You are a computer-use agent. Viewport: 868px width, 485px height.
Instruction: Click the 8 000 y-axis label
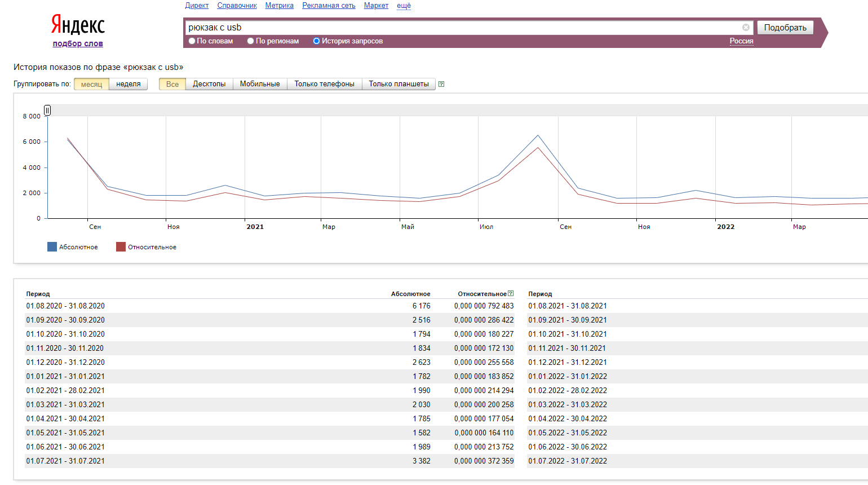tap(32, 116)
